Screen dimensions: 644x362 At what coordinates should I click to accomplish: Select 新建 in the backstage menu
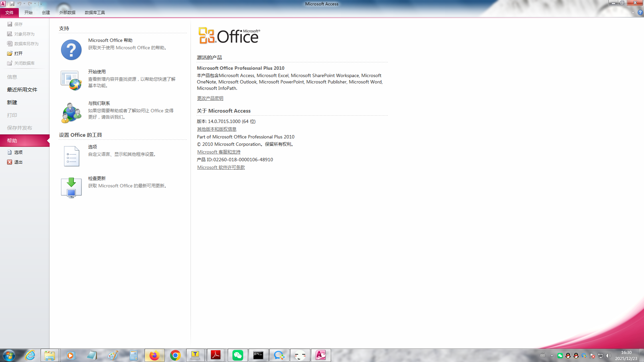pos(12,103)
